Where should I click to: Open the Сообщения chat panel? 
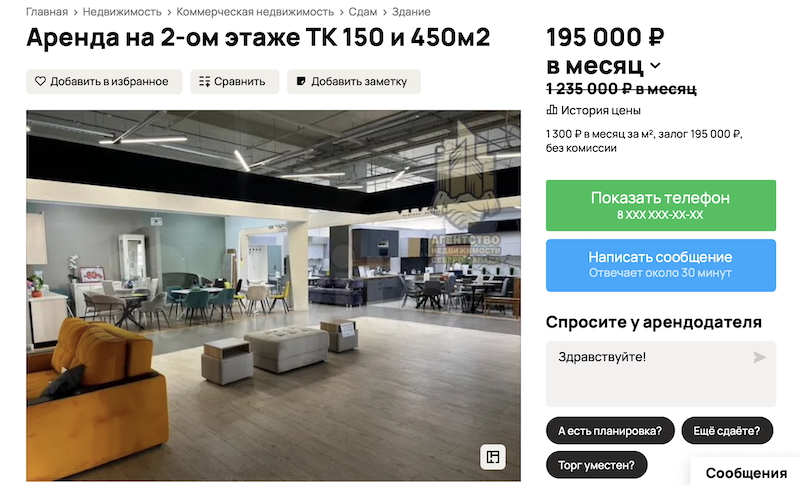click(x=746, y=473)
